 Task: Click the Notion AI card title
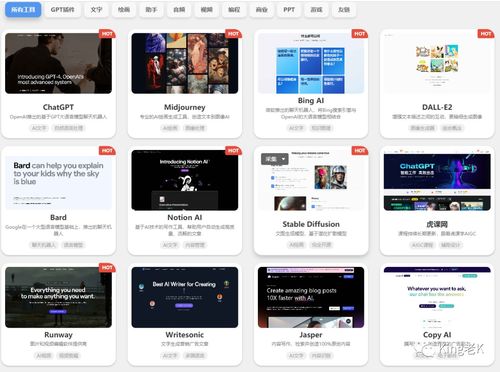tap(185, 217)
